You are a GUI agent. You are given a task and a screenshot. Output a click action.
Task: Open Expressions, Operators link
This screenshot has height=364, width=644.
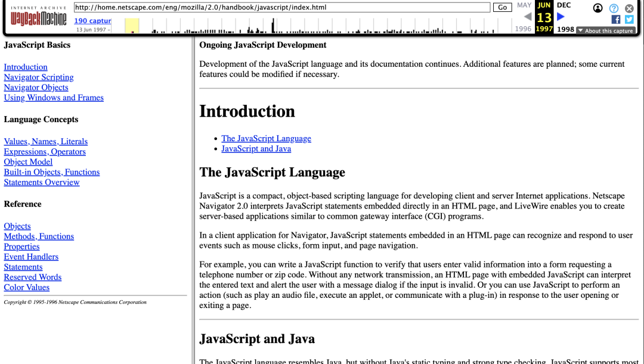tap(45, 151)
